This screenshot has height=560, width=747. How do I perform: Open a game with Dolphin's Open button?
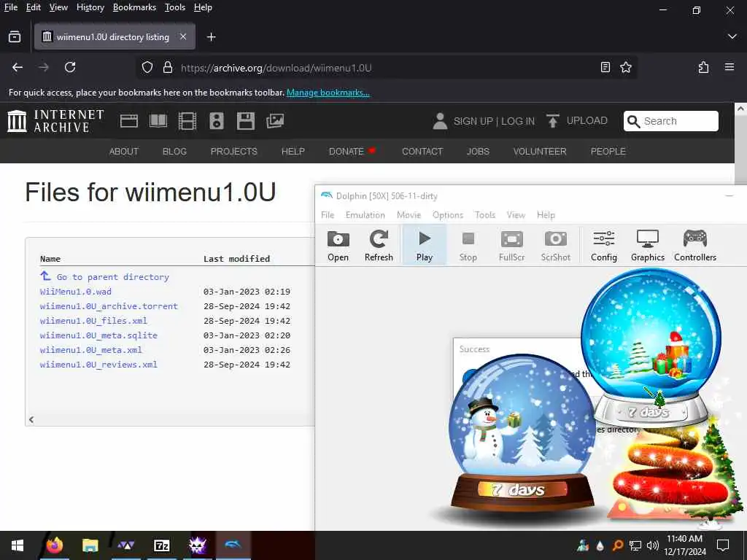(x=338, y=245)
